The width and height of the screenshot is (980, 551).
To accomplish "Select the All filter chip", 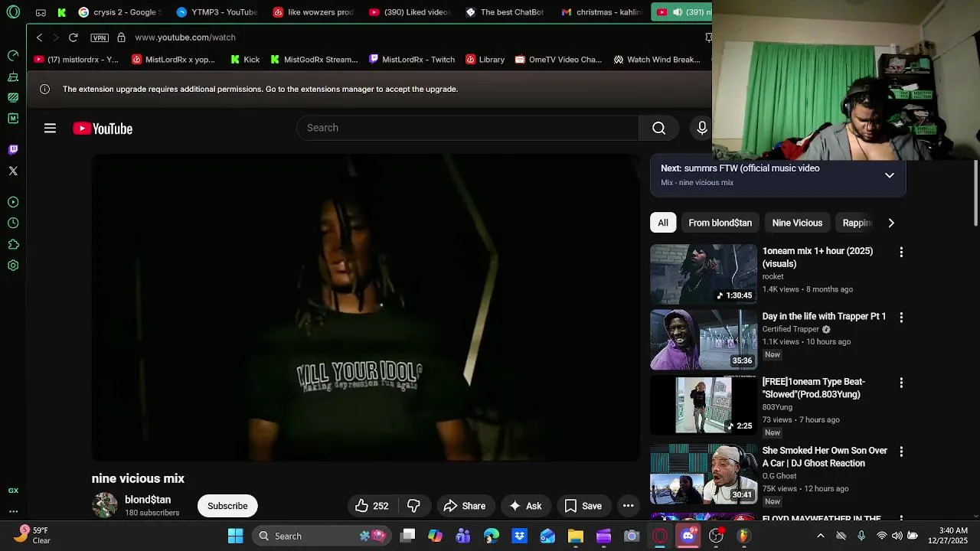I will (663, 223).
